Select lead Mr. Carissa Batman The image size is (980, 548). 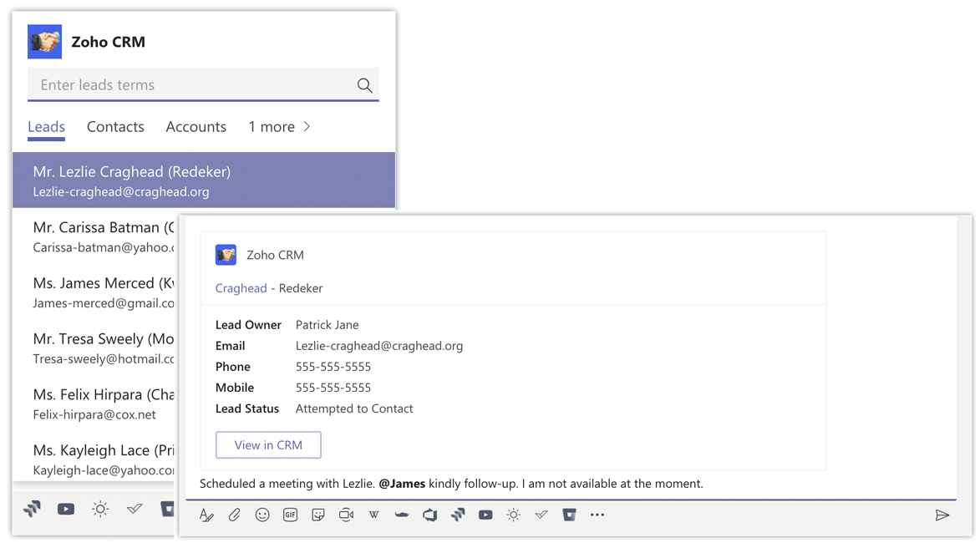pyautogui.click(x=94, y=236)
